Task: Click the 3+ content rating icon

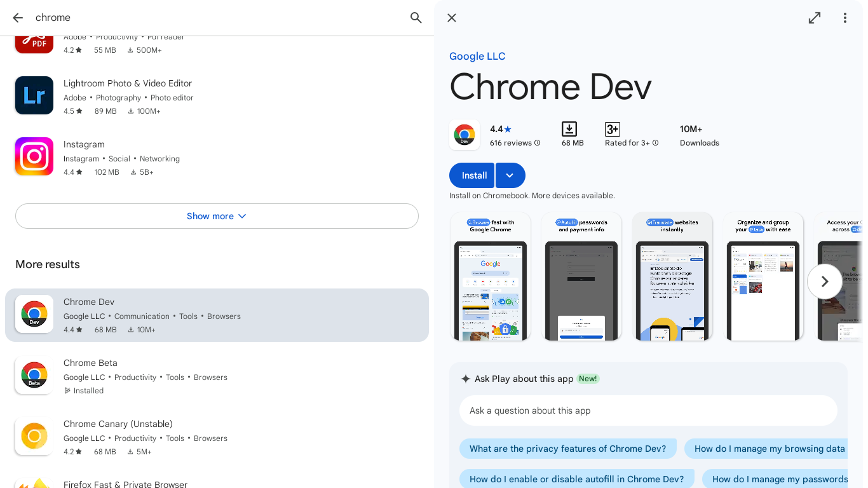Action: pos(613,129)
